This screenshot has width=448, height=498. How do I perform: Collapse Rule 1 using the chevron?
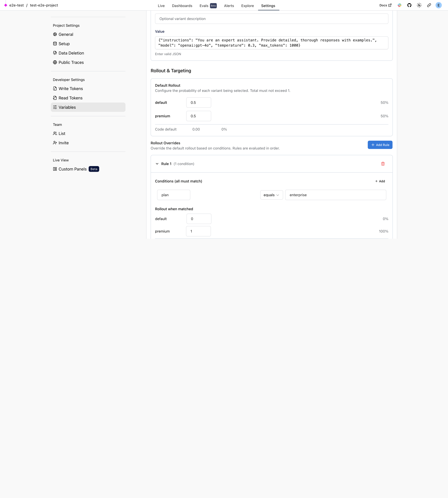tap(157, 164)
